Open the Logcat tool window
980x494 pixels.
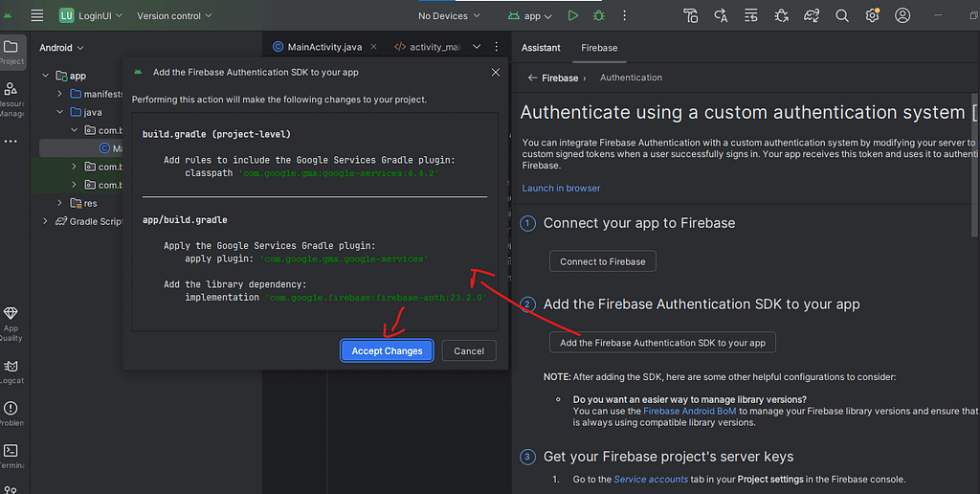point(11,371)
